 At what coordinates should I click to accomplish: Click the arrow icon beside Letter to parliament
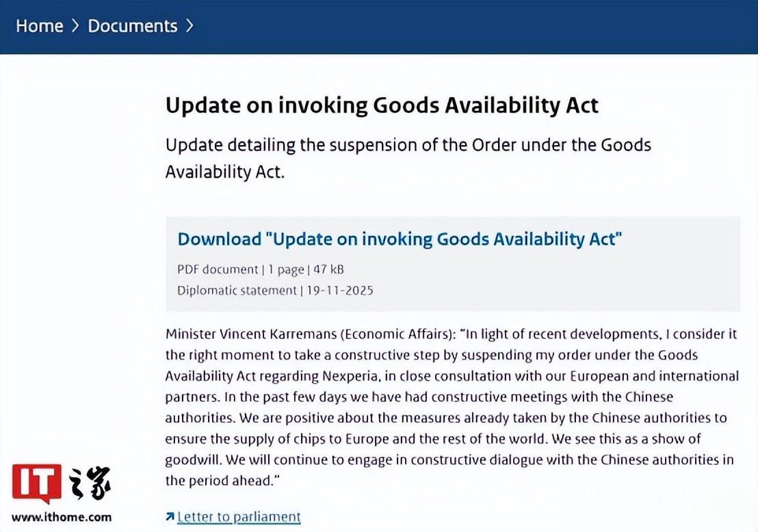[170, 517]
